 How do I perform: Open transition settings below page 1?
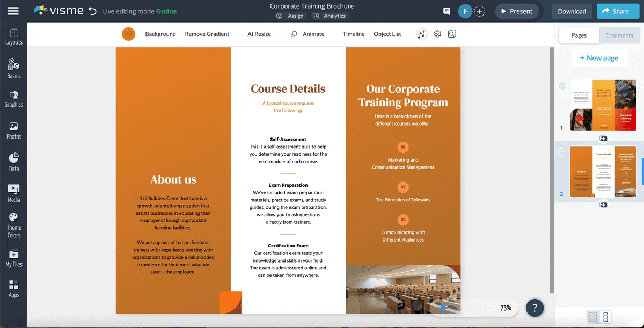(x=603, y=139)
